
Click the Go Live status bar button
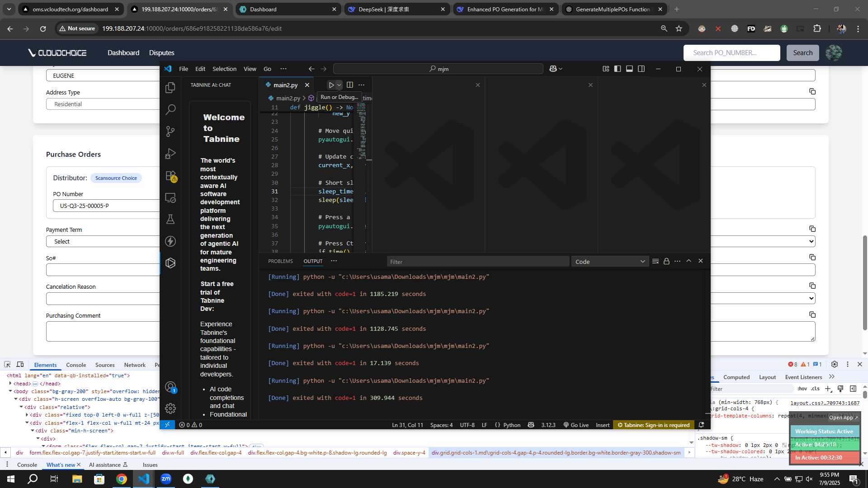tap(576, 425)
